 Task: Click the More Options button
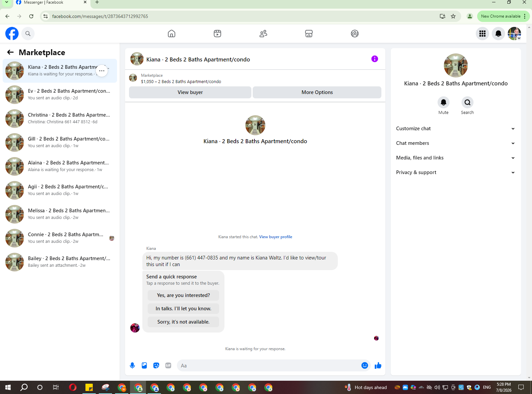click(x=317, y=92)
